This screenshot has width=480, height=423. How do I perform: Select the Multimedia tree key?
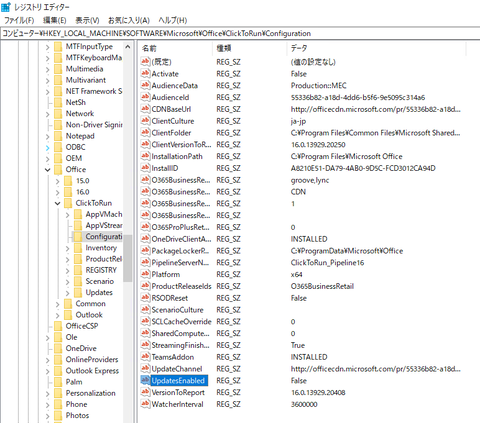click(84, 69)
